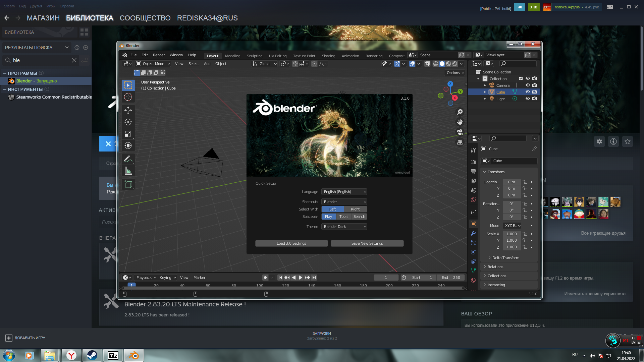Open the Modifier properties wrench tab
The height and width of the screenshot is (362, 644).
[x=473, y=233]
